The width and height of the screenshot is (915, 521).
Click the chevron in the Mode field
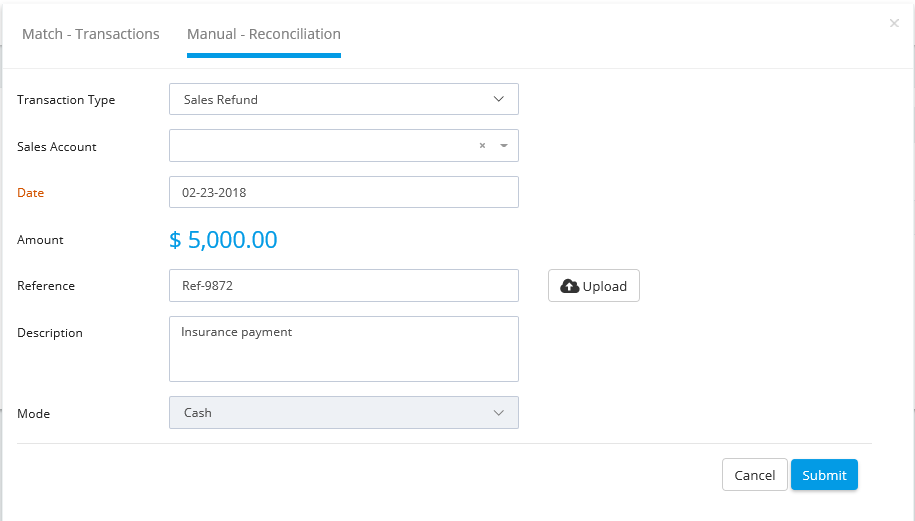point(498,412)
